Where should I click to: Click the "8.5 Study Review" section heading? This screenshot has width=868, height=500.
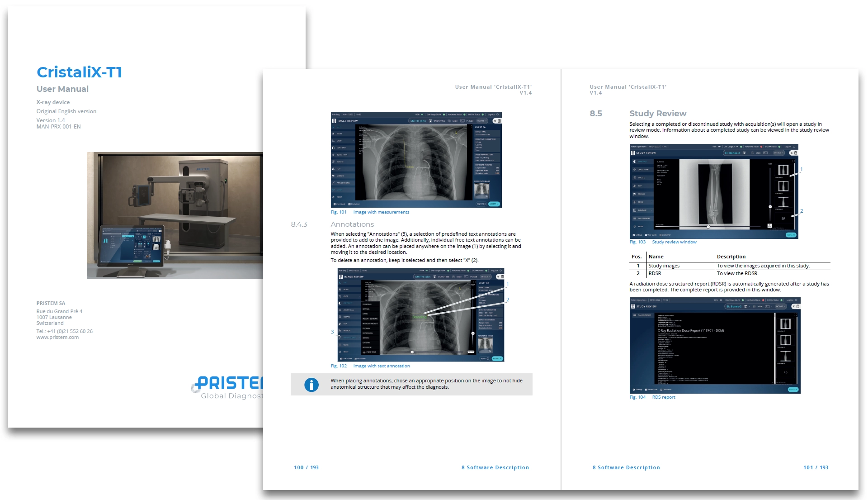pyautogui.click(x=638, y=113)
